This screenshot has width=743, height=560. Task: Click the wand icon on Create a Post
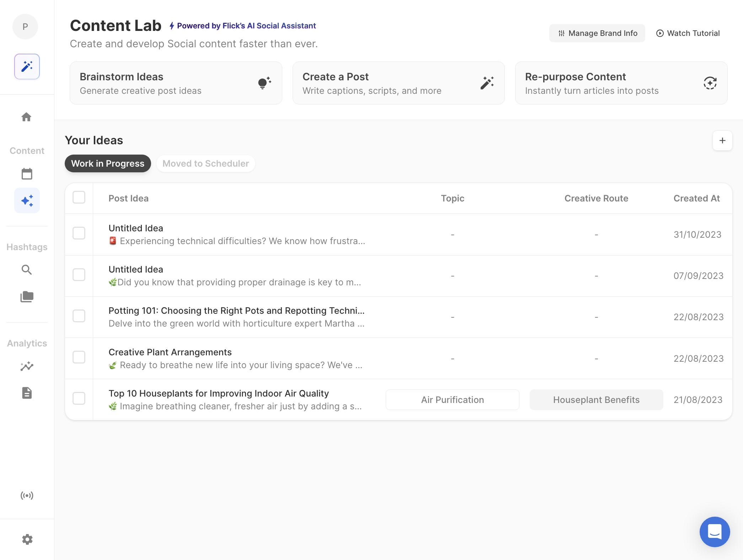pyautogui.click(x=487, y=83)
